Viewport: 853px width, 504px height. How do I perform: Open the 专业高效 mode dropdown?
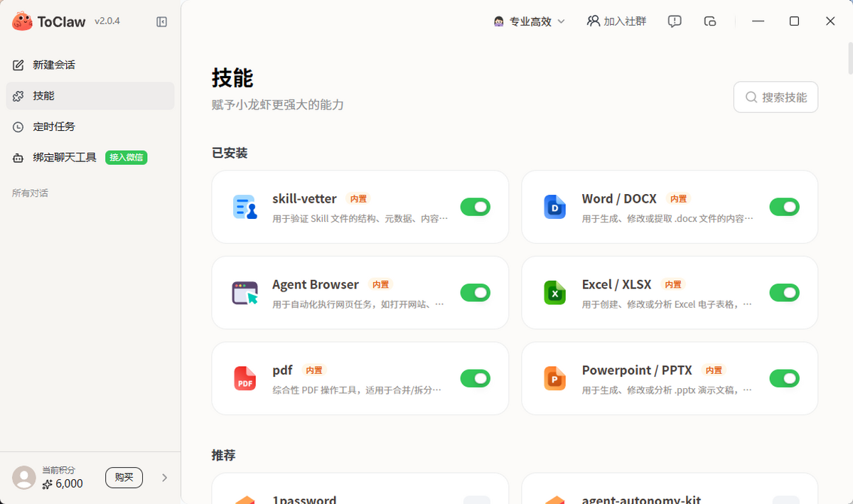pos(530,21)
